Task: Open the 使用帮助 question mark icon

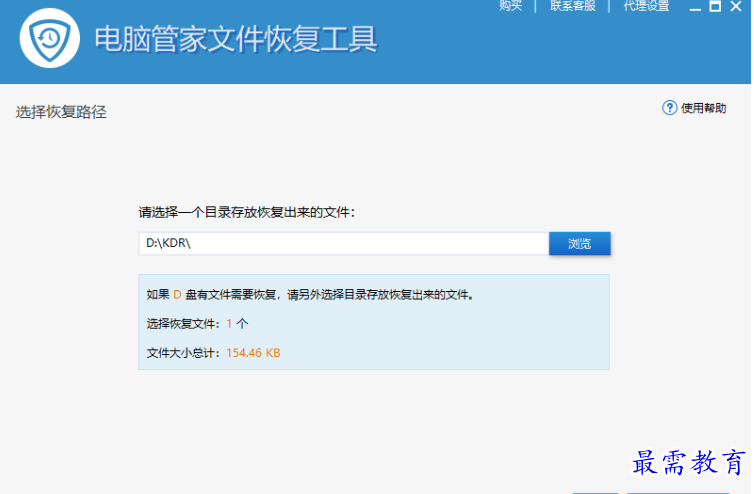Action: pyautogui.click(x=669, y=108)
